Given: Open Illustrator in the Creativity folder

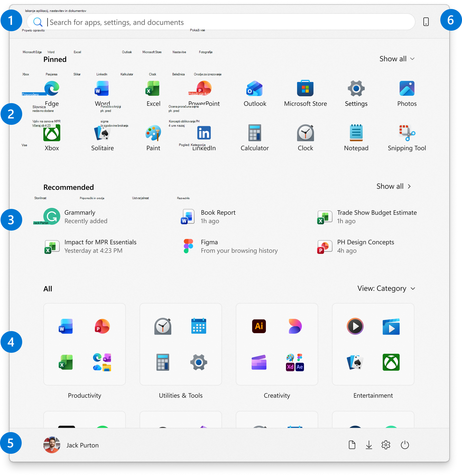Looking at the screenshot, I should [259, 326].
